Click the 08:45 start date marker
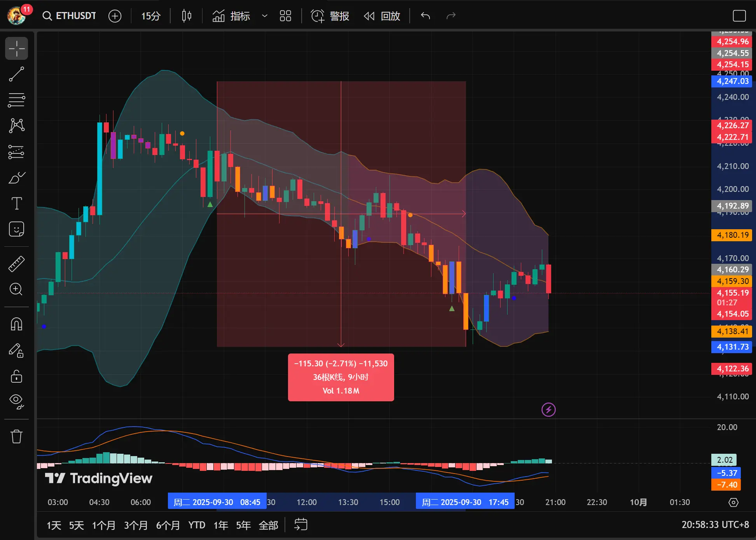756x540 pixels. click(217, 502)
